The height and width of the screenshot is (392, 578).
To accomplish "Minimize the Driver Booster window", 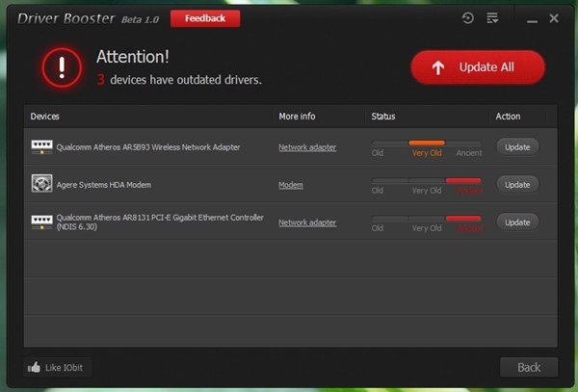I will [532, 21].
